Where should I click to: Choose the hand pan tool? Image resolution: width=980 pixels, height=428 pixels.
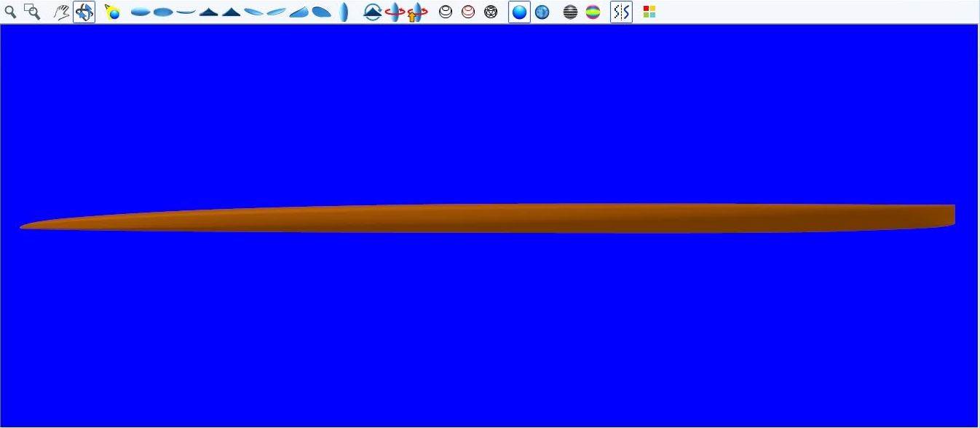coord(62,12)
